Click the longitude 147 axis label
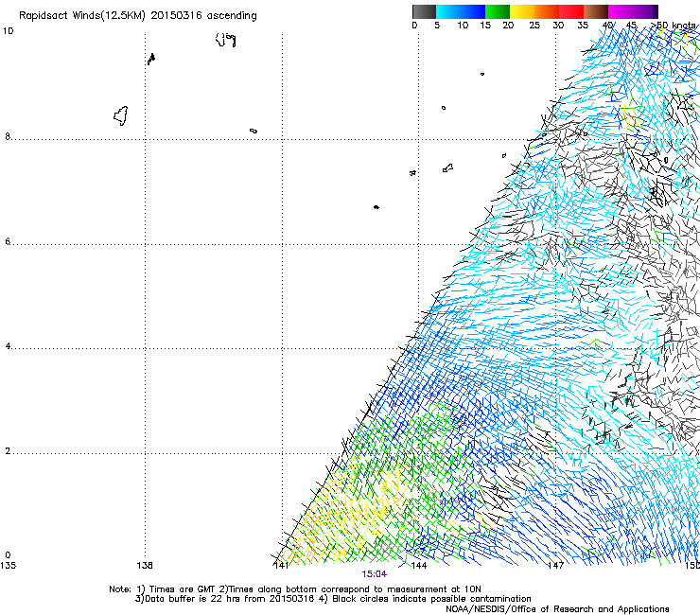The height and width of the screenshot is (615, 700). coord(555,566)
